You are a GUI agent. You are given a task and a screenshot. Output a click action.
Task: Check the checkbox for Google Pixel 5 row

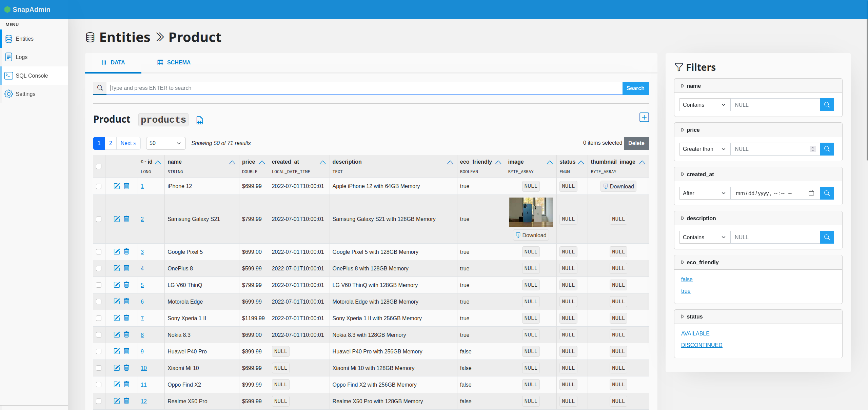99,252
